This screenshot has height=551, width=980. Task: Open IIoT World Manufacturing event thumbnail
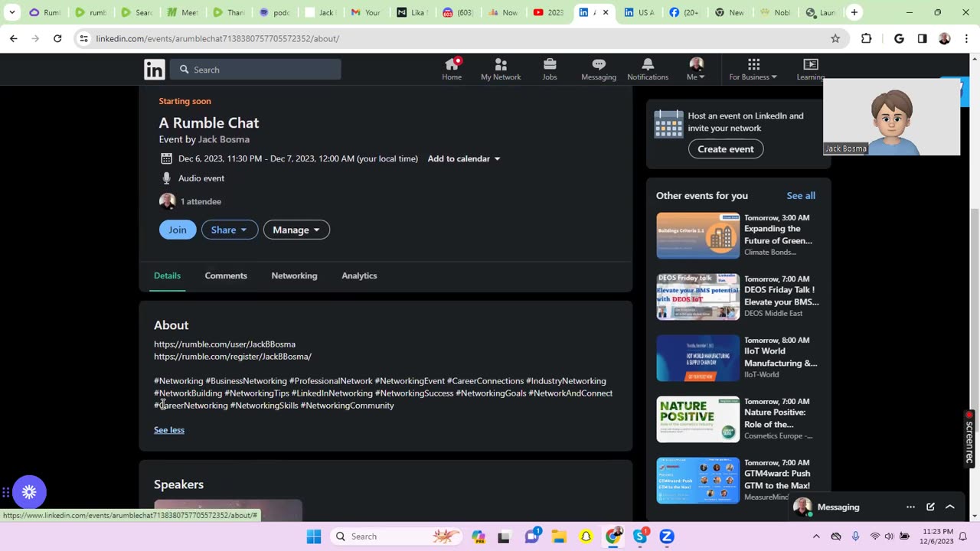[x=697, y=358]
